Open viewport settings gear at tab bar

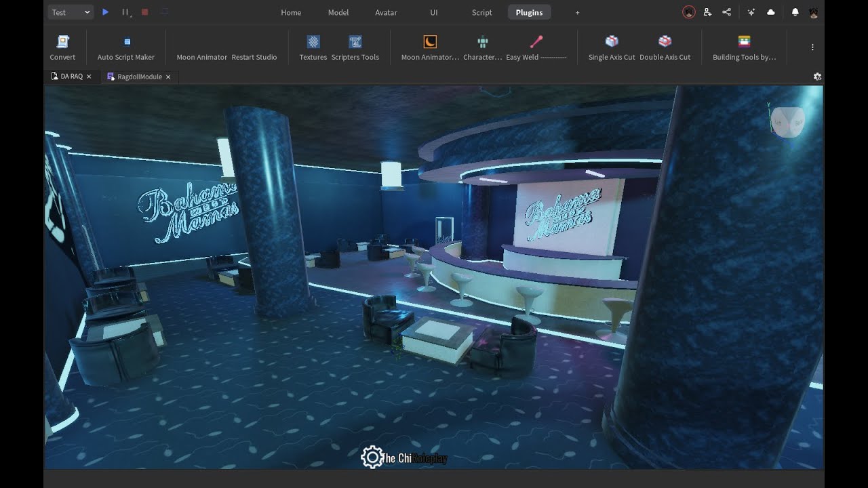click(x=817, y=77)
